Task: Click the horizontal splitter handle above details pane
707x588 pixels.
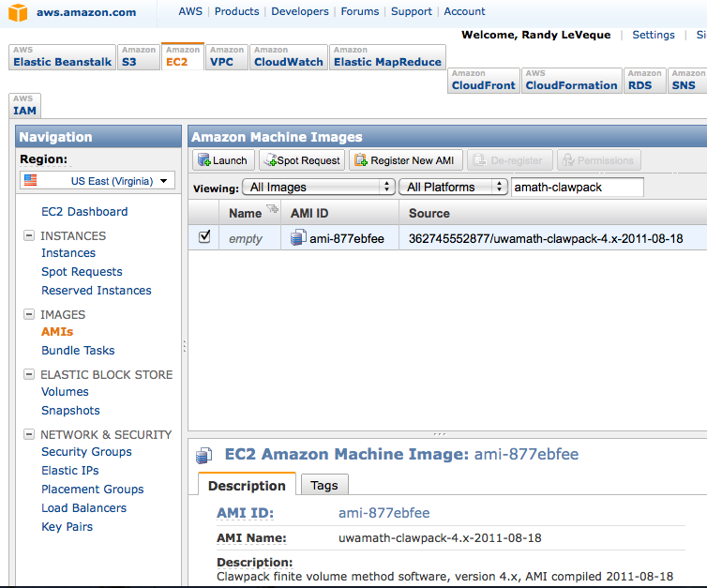Action: click(439, 434)
